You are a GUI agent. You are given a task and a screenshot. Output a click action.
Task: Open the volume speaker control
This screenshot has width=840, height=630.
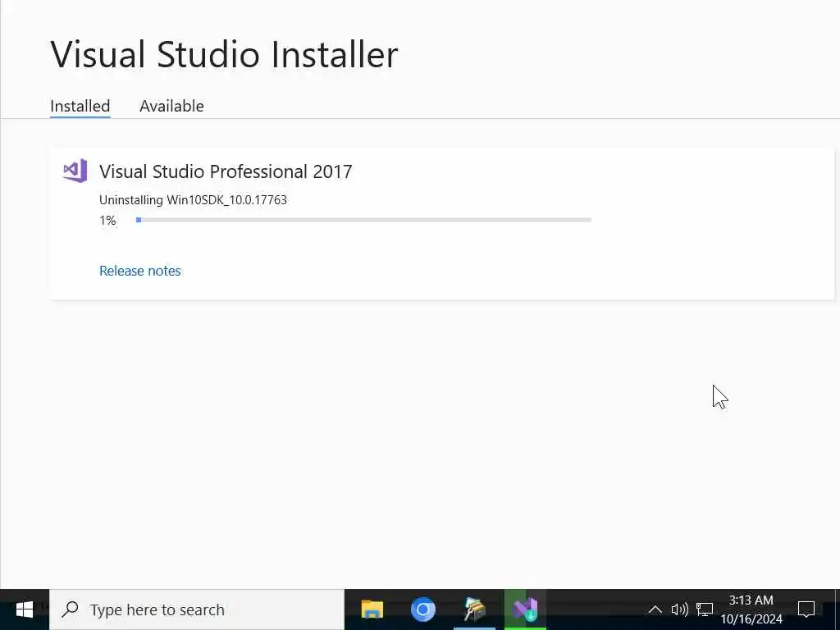click(679, 609)
